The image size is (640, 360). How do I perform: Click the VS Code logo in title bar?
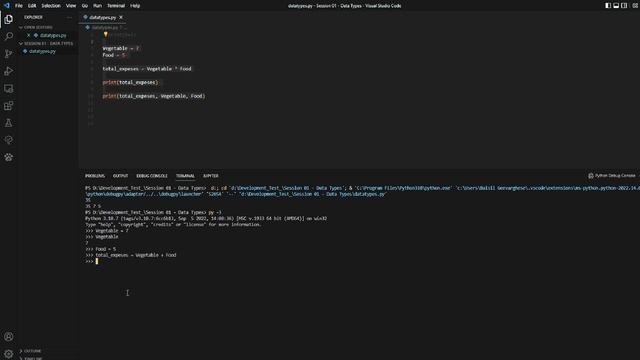(x=7, y=6)
